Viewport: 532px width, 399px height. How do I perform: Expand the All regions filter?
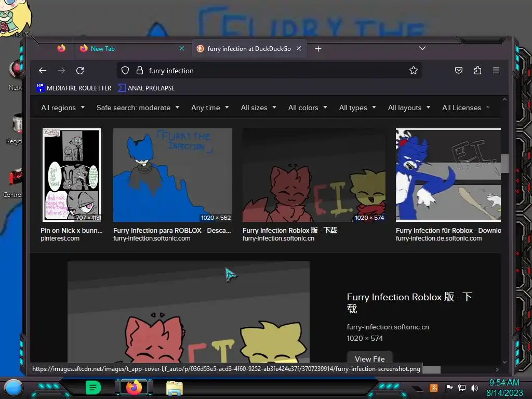point(63,108)
